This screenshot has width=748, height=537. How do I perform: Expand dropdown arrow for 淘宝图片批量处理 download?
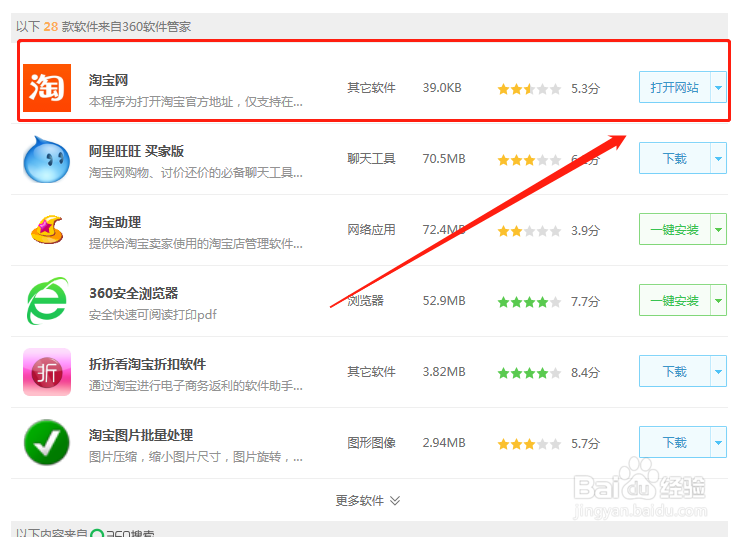tap(718, 442)
